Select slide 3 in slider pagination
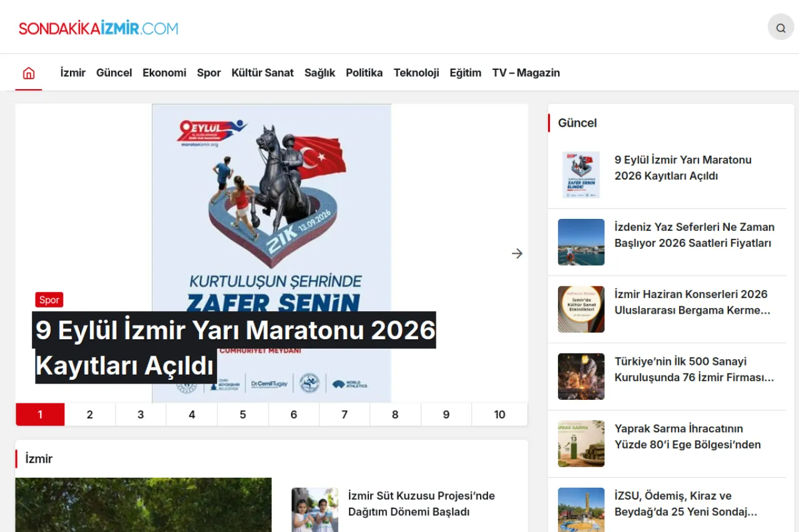The height and width of the screenshot is (532, 799). 141,414
